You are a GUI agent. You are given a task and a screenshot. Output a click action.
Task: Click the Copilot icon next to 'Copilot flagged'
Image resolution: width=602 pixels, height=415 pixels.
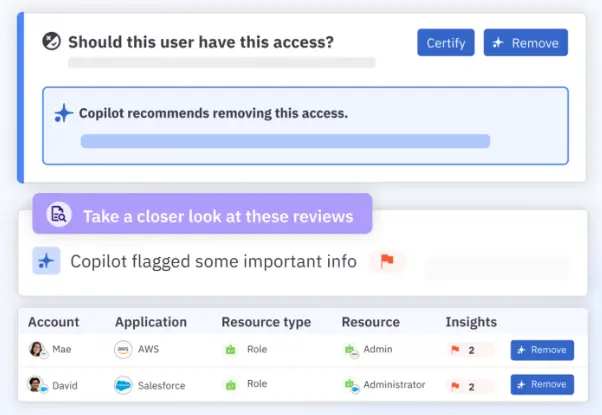[x=46, y=261]
